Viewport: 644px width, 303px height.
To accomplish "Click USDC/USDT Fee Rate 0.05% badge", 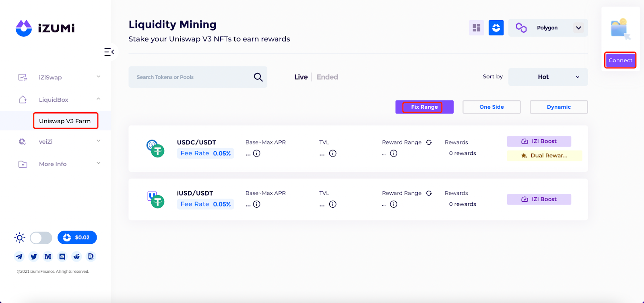I will click(206, 153).
